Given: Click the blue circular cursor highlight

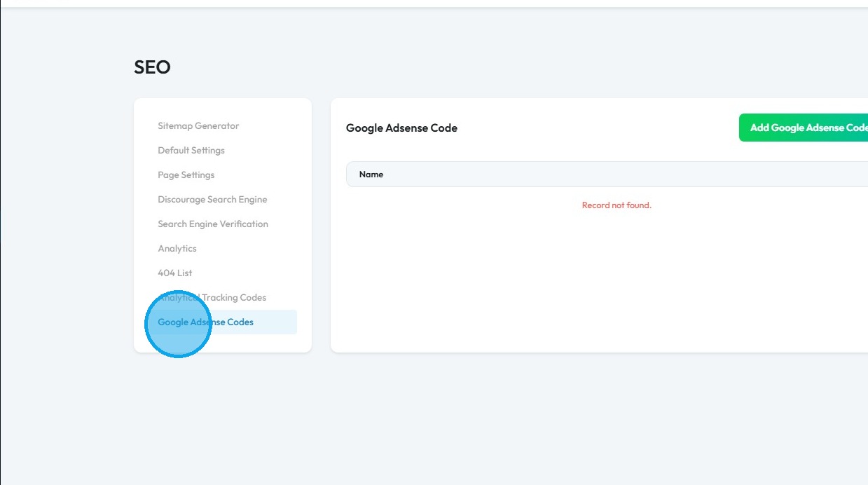Looking at the screenshot, I should click(x=178, y=324).
